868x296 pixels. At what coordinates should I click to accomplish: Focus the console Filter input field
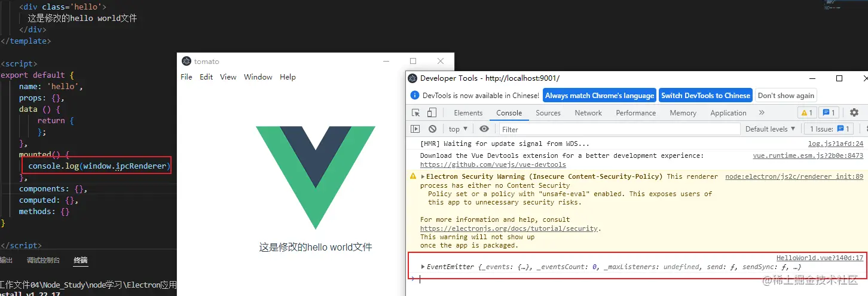619,129
